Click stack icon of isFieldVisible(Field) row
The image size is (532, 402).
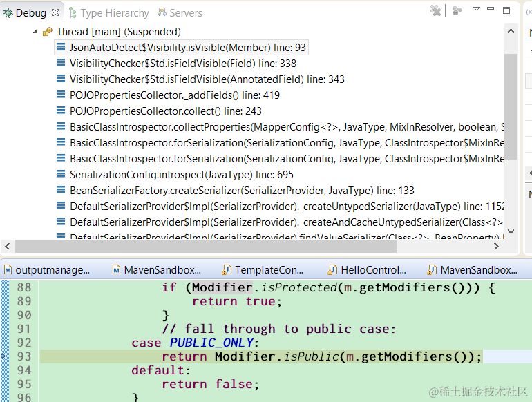[61, 63]
